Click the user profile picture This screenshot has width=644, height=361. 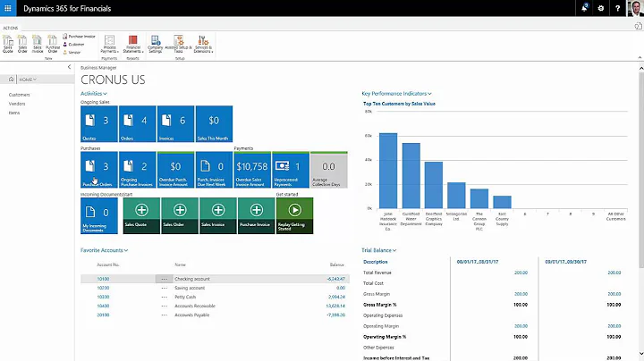[635, 8]
